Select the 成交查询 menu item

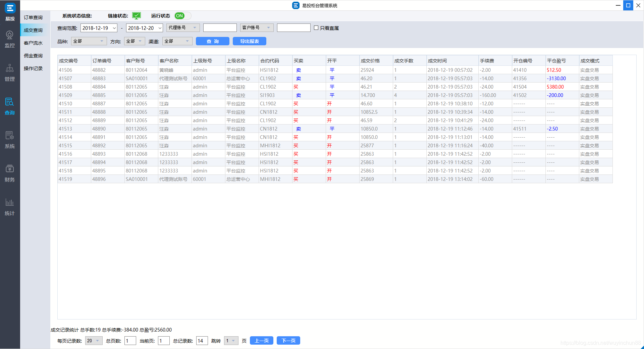33,30
